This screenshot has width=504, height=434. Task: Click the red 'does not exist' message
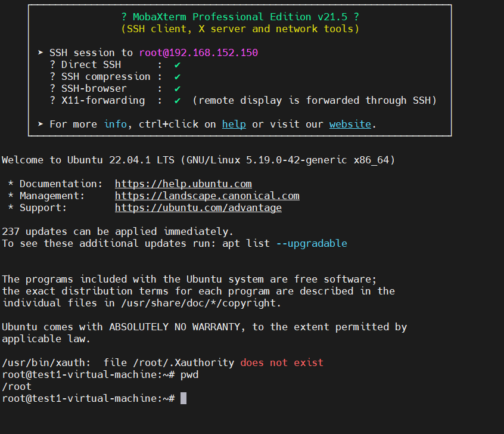(x=282, y=362)
